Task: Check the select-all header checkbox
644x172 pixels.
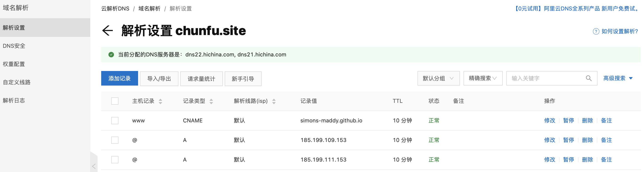Action: [x=115, y=101]
